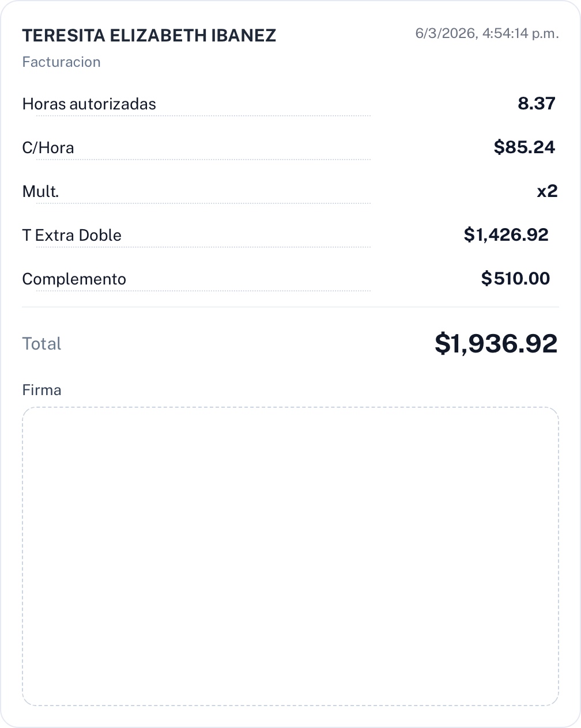This screenshot has width=581, height=728.
Task: Click the x2 multiplier value
Action: click(547, 191)
